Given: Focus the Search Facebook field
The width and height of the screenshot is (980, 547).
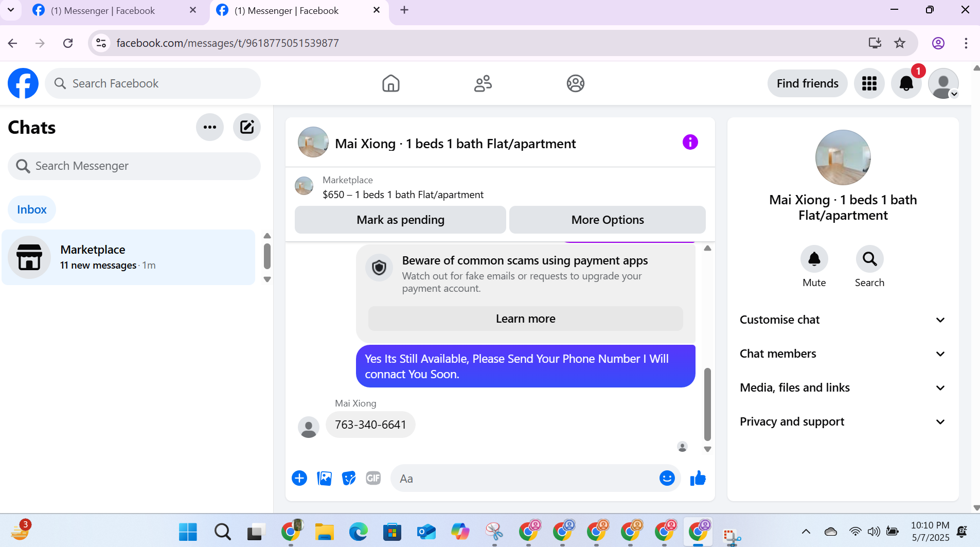Looking at the screenshot, I should point(153,83).
